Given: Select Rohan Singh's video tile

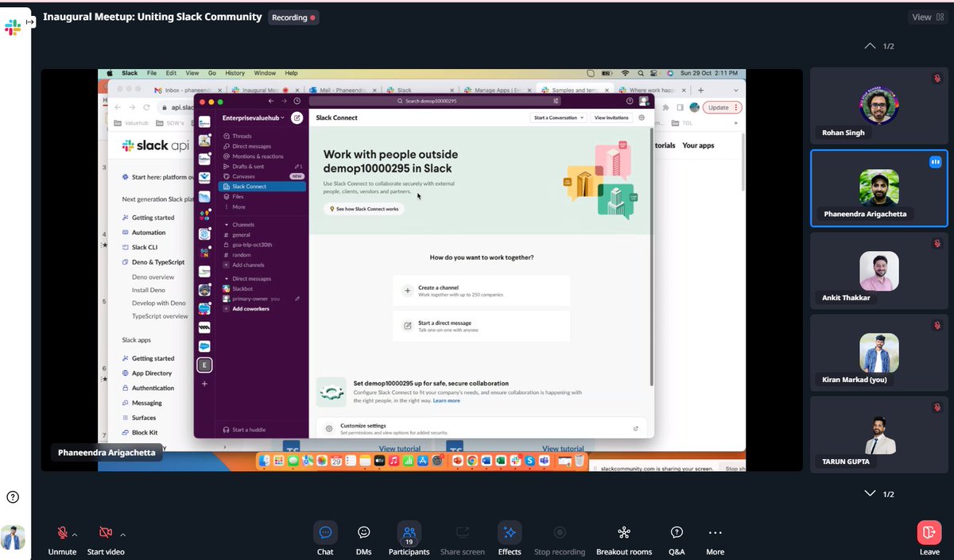Looking at the screenshot, I should pyautogui.click(x=878, y=106).
